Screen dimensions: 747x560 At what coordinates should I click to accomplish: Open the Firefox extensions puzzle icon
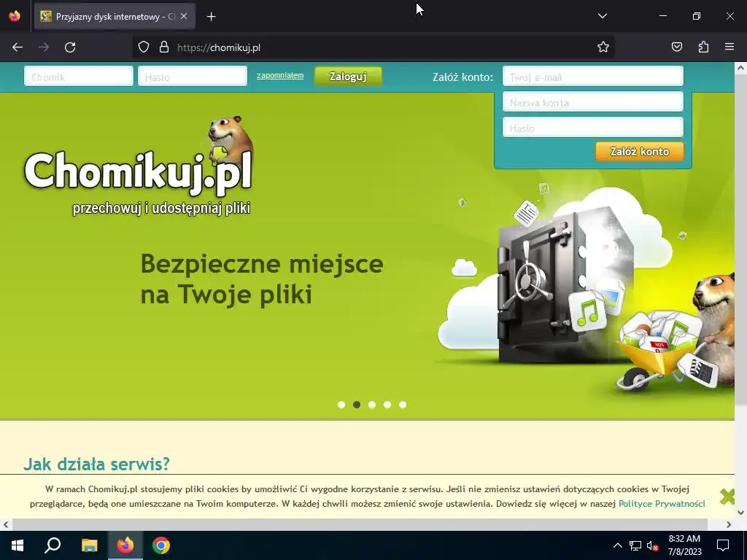pos(703,47)
